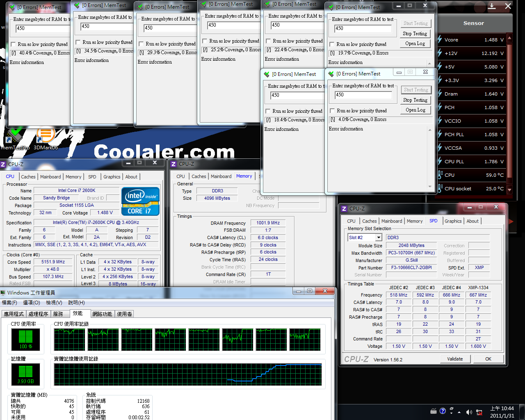The image size is (525, 420).
Task: Click error info scroll-up arrow in 4.0% MemTest
Action: 430,130
